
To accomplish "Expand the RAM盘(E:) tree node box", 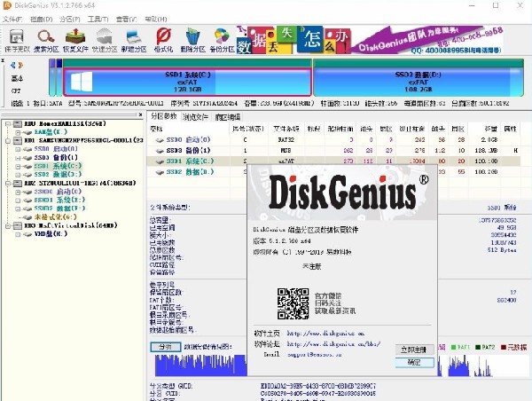I will (18, 132).
